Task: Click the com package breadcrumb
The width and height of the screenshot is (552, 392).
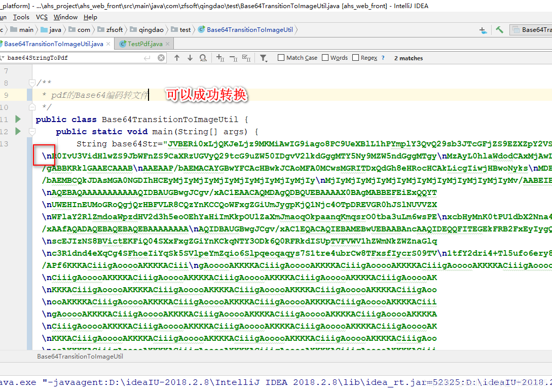Action: (x=80, y=30)
